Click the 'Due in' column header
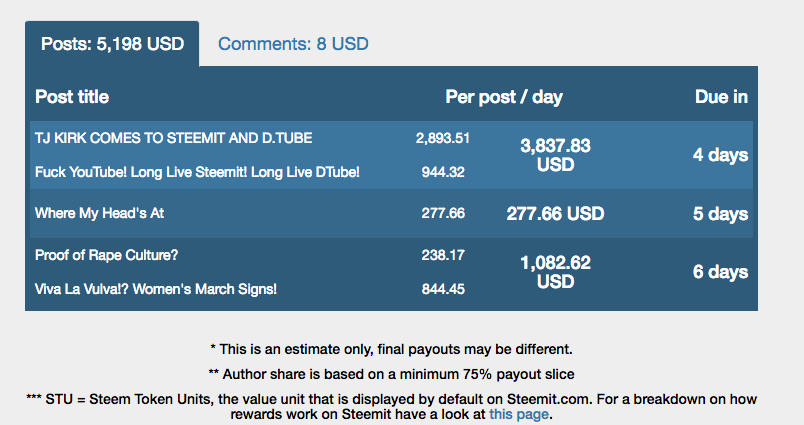 [x=721, y=97]
